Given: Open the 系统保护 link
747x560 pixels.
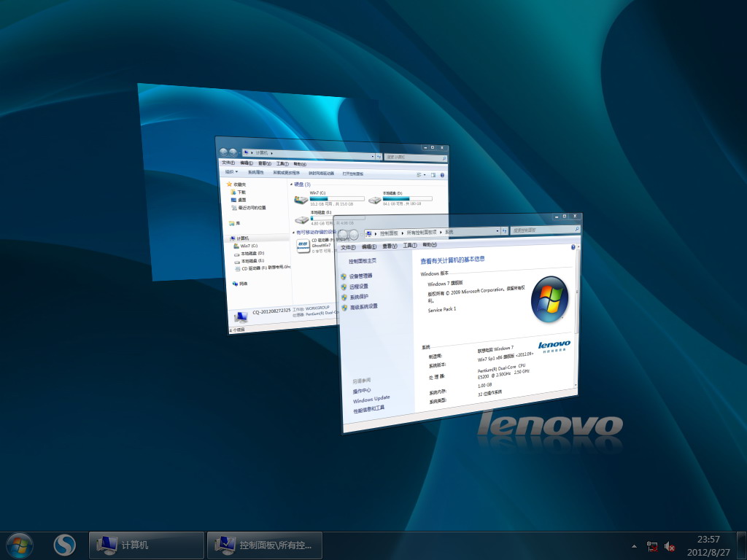Looking at the screenshot, I should [359, 297].
